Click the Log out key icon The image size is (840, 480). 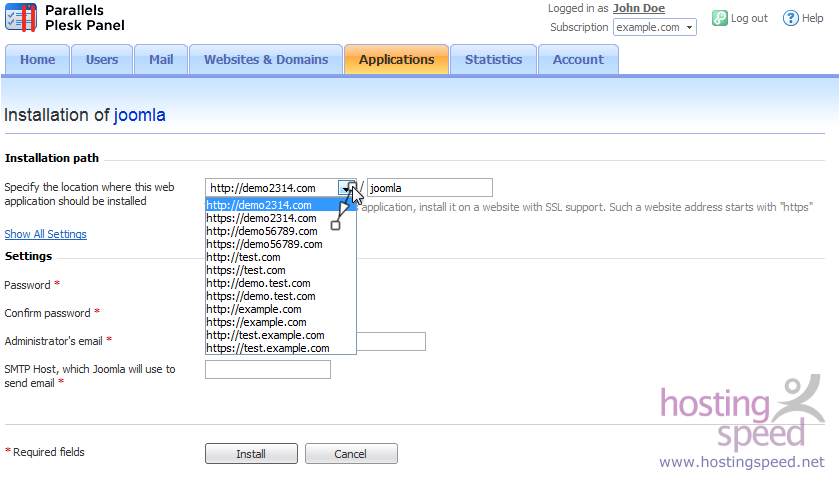pyautogui.click(x=719, y=18)
